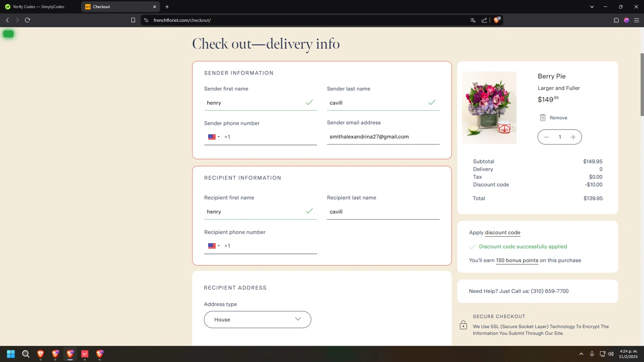Select the Checkout tab
Screen dimensions: 644x362
pyautogui.click(x=120, y=7)
